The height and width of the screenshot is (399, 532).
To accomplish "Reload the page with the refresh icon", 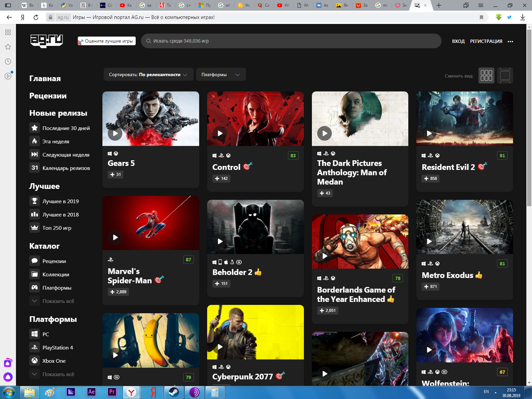I will pos(36,17).
